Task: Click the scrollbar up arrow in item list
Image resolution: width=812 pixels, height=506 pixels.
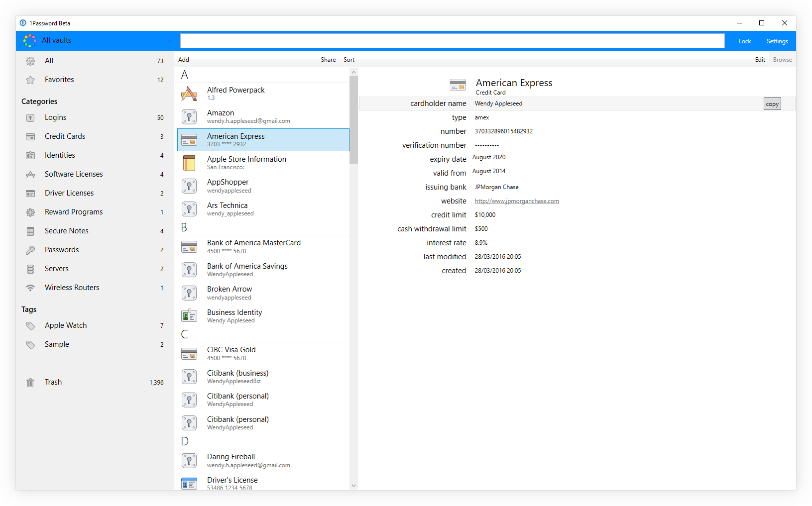Action: [353, 72]
